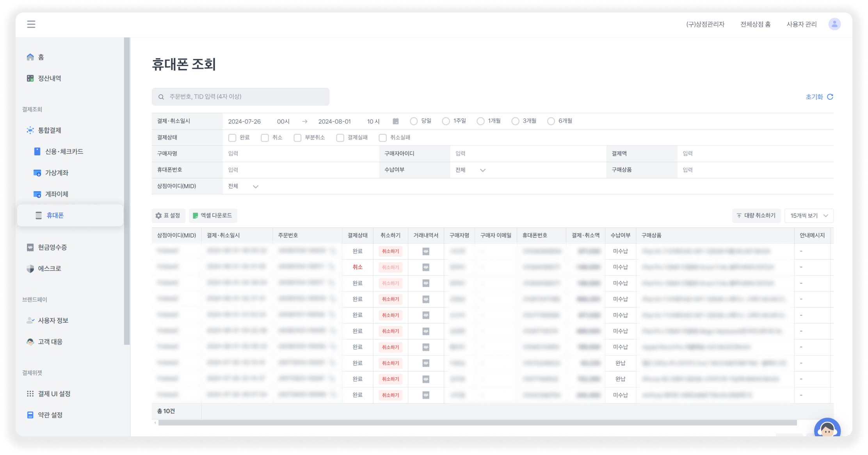
Task: Select the 1주일 period radio button
Action: [x=446, y=121]
